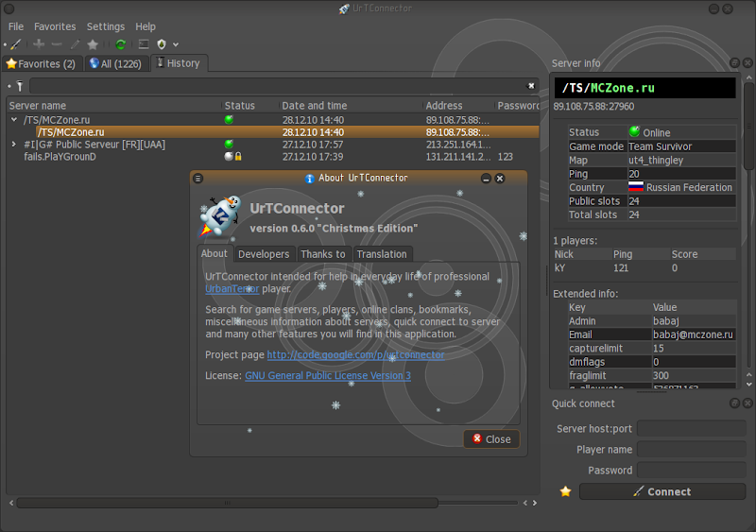Click the Player name input field
The image size is (756, 532).
692,449
